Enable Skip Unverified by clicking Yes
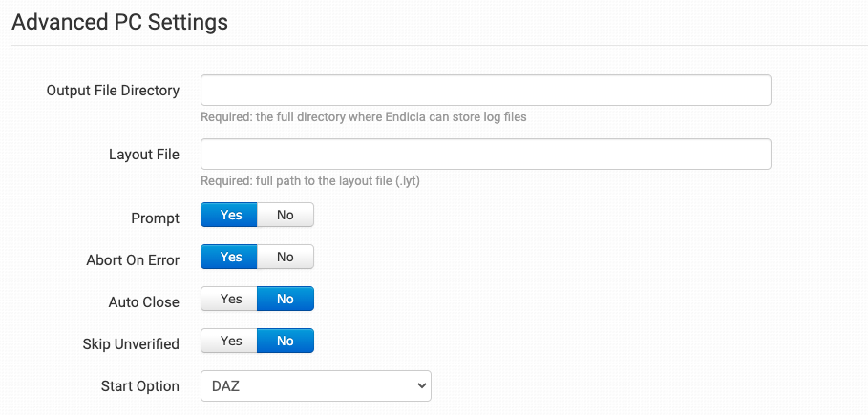 229,341
